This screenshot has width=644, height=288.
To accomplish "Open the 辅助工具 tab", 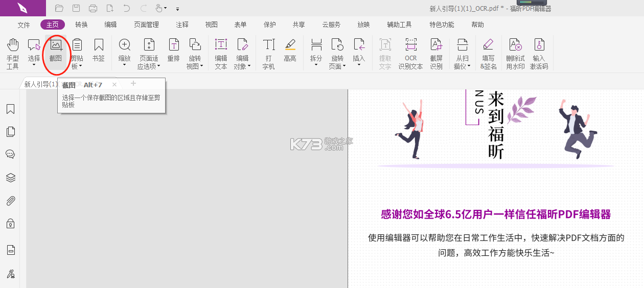I will [399, 25].
